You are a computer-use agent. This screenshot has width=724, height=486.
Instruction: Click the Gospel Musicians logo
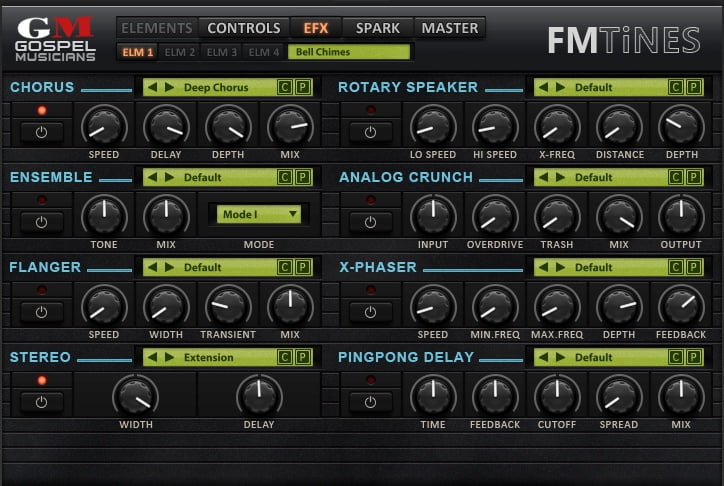point(55,39)
